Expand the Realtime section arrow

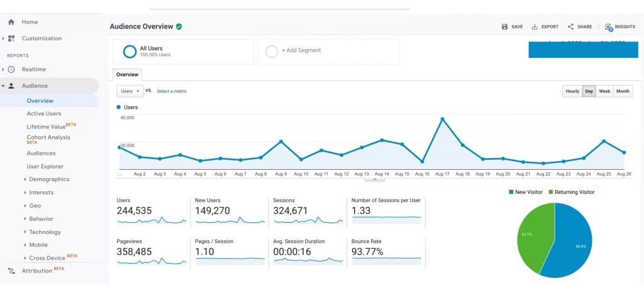tap(3, 69)
